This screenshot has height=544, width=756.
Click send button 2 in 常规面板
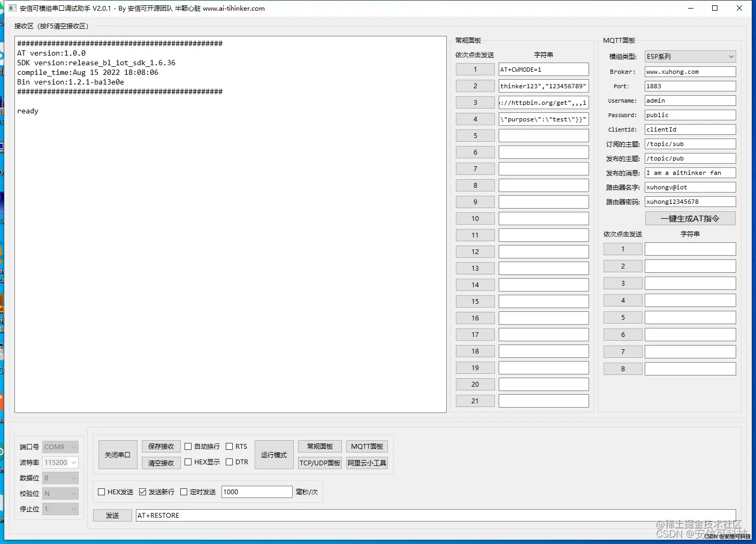(x=475, y=86)
